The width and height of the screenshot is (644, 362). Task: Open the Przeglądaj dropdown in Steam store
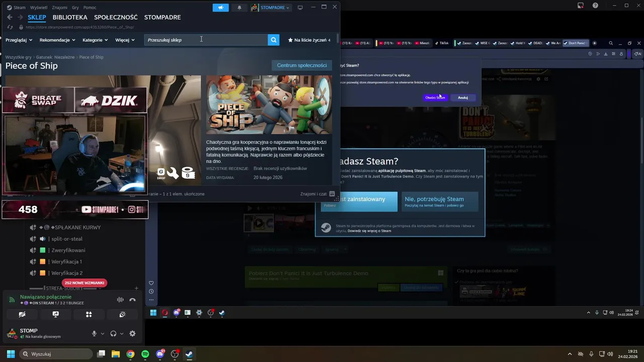[19, 40]
